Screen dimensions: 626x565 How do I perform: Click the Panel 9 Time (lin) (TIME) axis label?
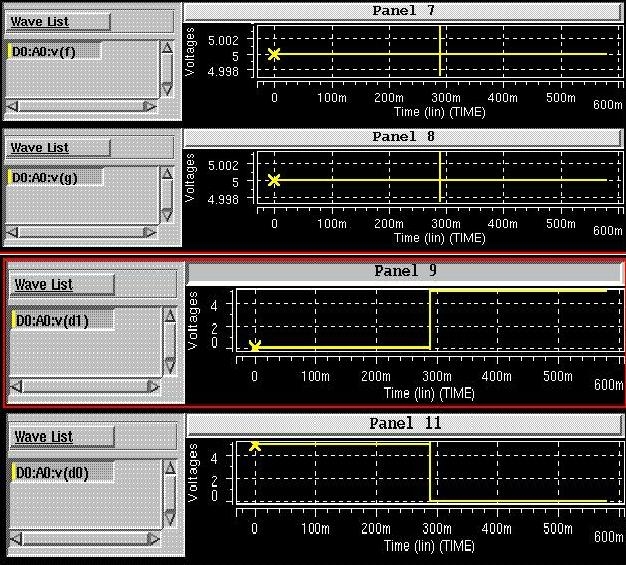[429, 393]
